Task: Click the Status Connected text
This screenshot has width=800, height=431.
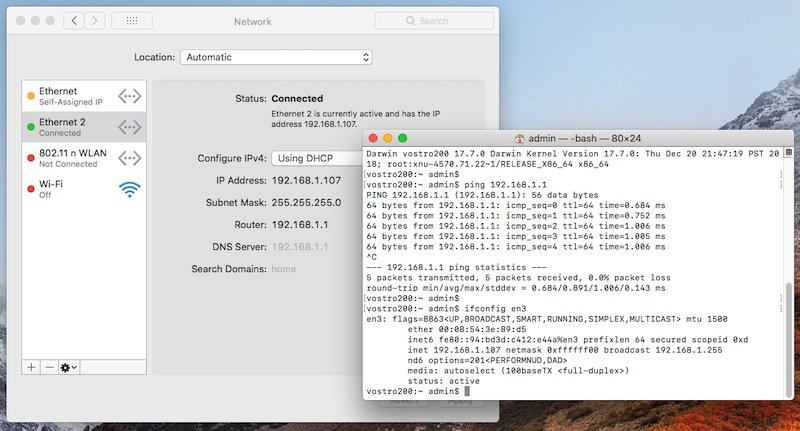Action: click(x=297, y=98)
